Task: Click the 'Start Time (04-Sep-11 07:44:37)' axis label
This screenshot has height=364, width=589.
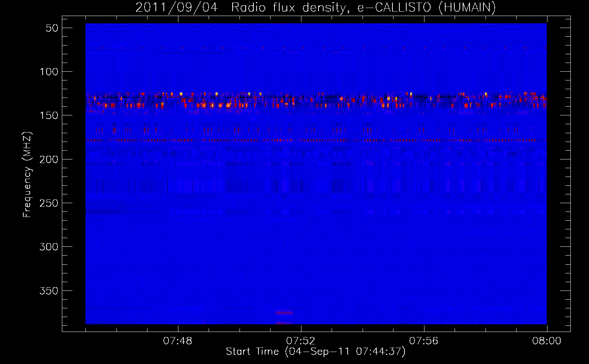Action: [316, 352]
